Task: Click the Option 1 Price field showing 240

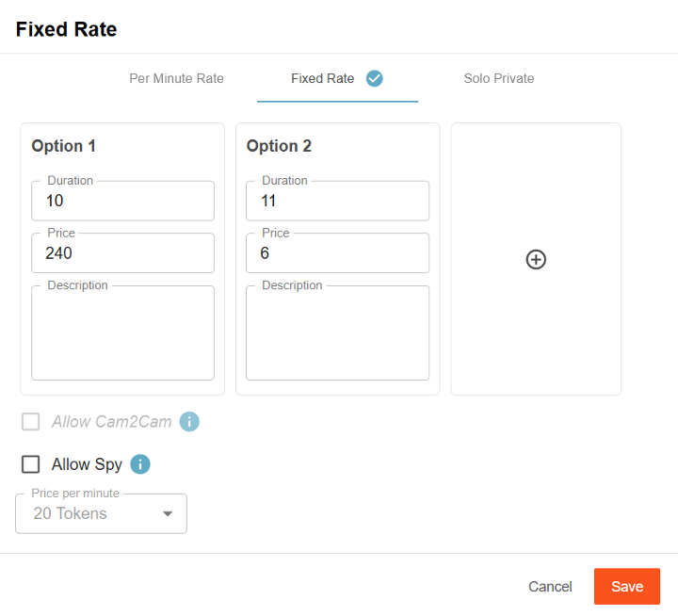Action: pyautogui.click(x=122, y=253)
